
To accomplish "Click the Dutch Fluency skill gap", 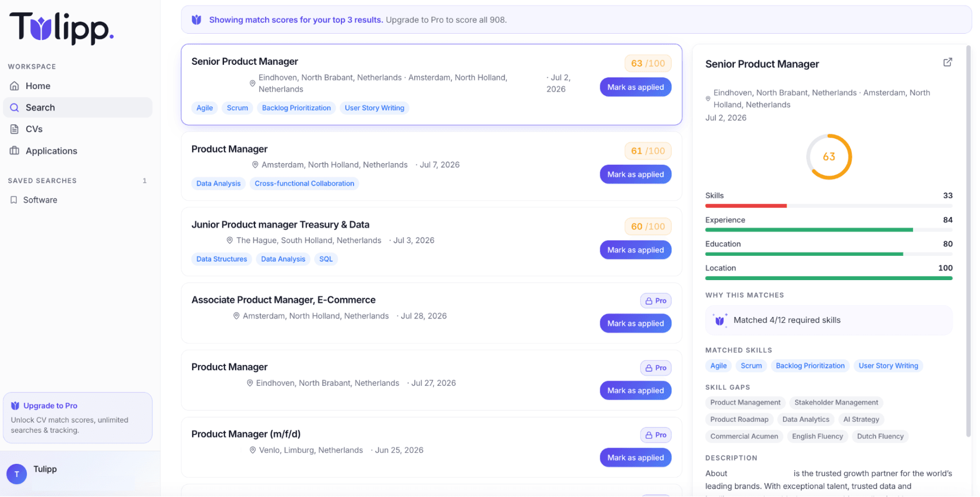I will point(880,436).
